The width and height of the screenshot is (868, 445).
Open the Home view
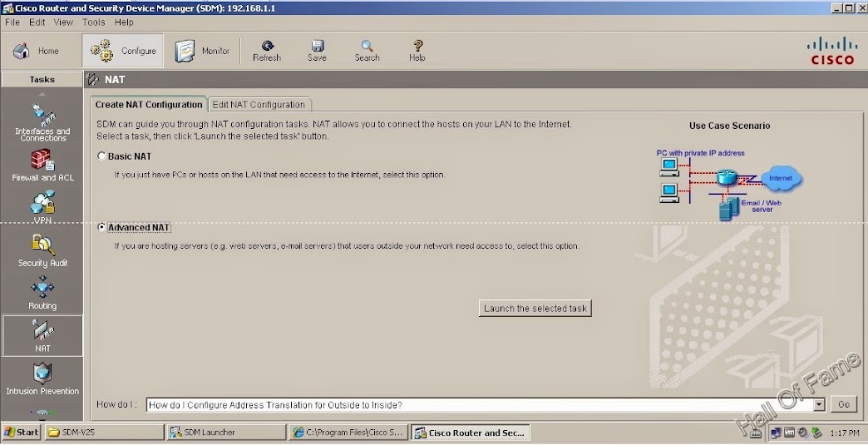tap(37, 51)
